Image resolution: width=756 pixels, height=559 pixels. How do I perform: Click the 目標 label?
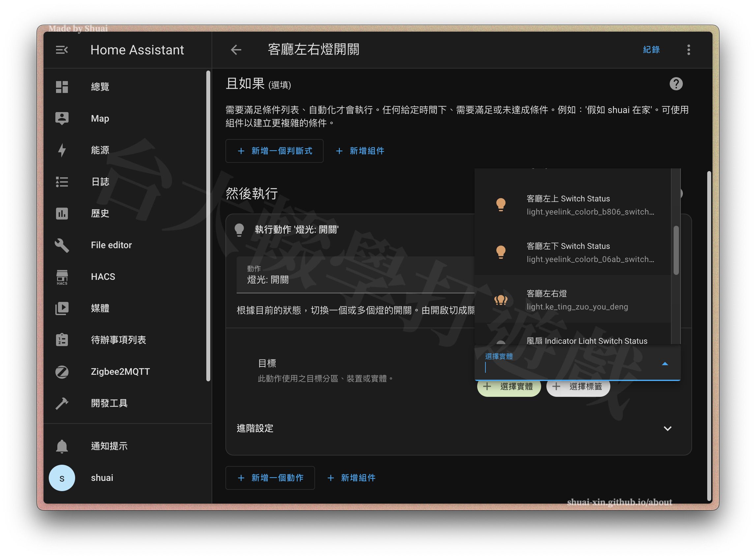pyautogui.click(x=267, y=364)
